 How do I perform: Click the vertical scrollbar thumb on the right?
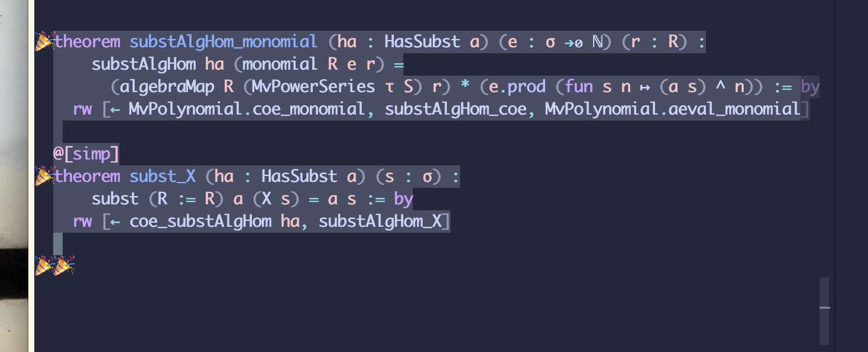coord(824,311)
